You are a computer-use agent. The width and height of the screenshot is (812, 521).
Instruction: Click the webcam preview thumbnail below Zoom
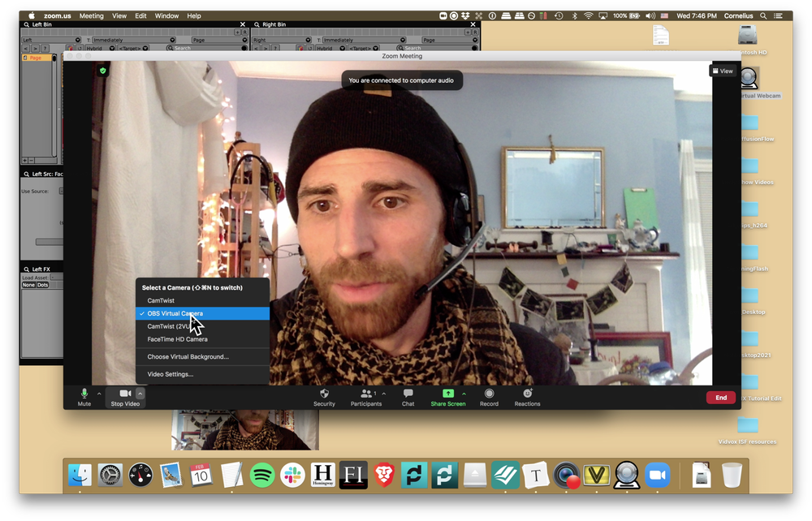(x=245, y=430)
